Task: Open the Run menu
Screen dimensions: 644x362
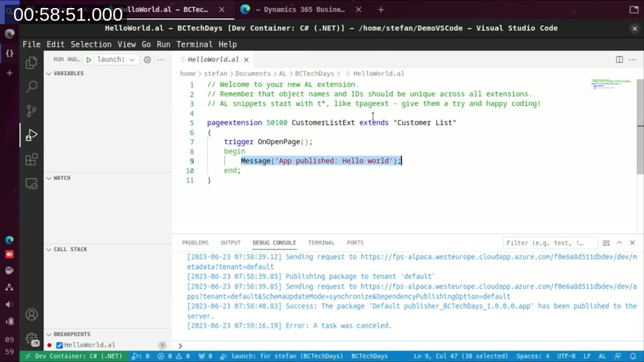Action: click(x=163, y=44)
